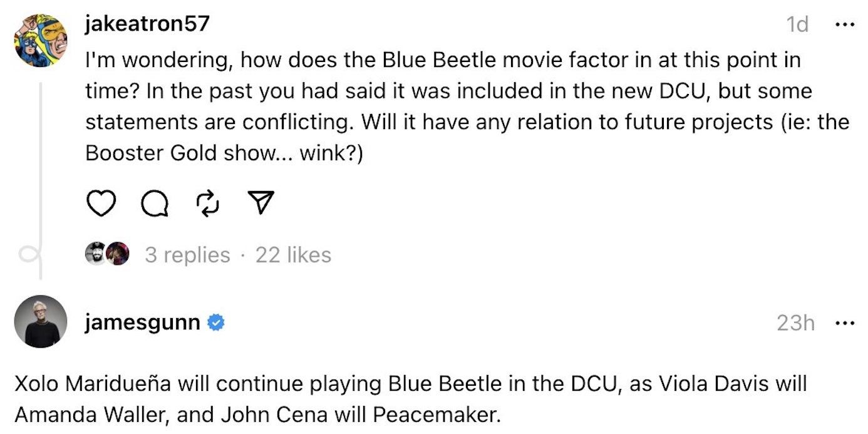Click the comment bubble reply icon

point(154,204)
